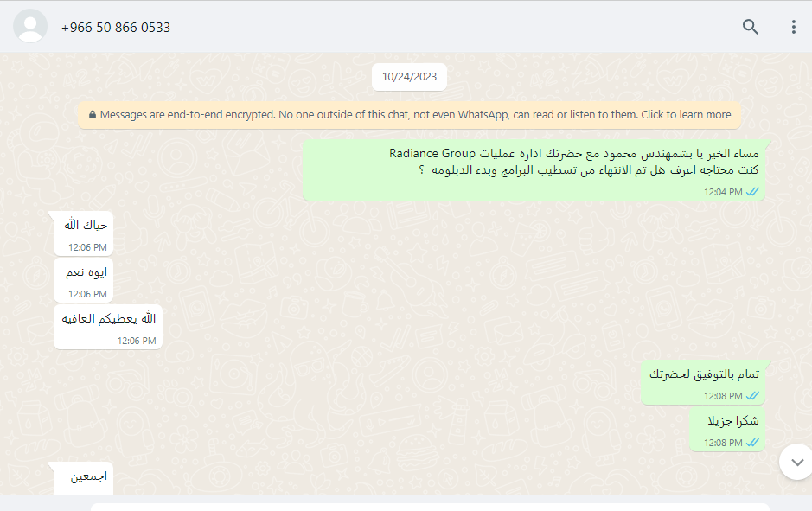Click the search magnifier icon in chat header

click(x=750, y=27)
